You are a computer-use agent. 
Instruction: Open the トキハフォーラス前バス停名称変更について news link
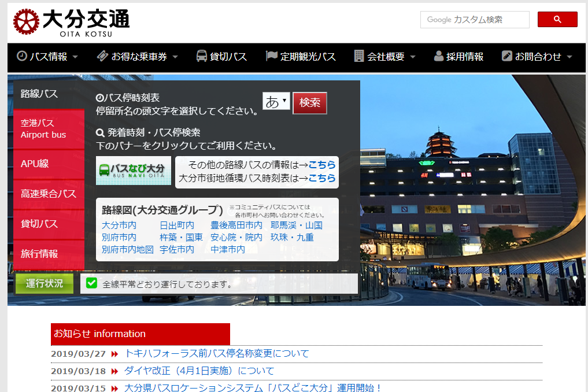coord(217,353)
